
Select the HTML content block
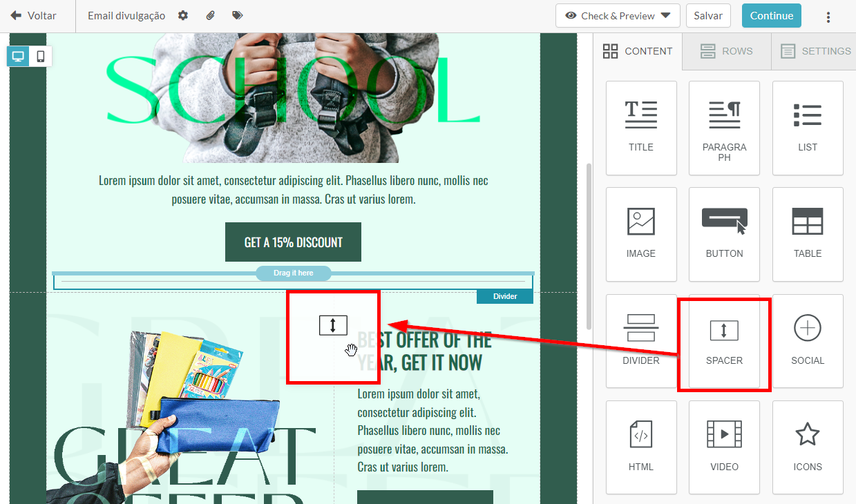pos(641,447)
